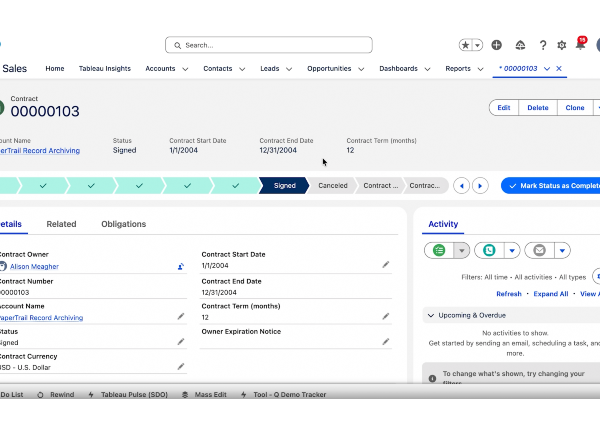Expand the Reports tab dropdown chevron
600x433 pixels.
click(x=481, y=69)
